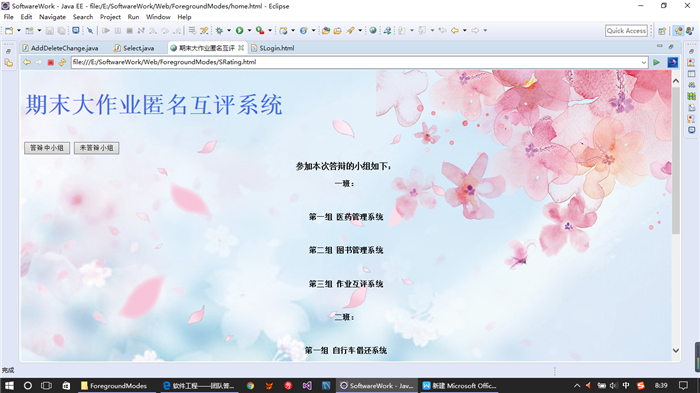Open the New dropdown arrow beside New icon
Viewport: 700px width, 393px height.
coord(19,30)
